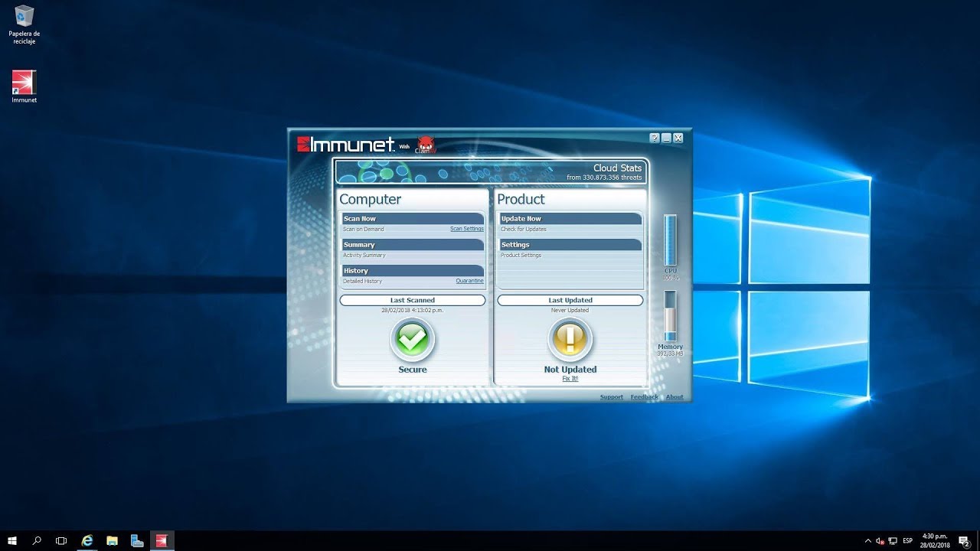Screen dimensions: 980x551
Task: Click the taskbar icon next to File Explorer
Action: click(137, 541)
